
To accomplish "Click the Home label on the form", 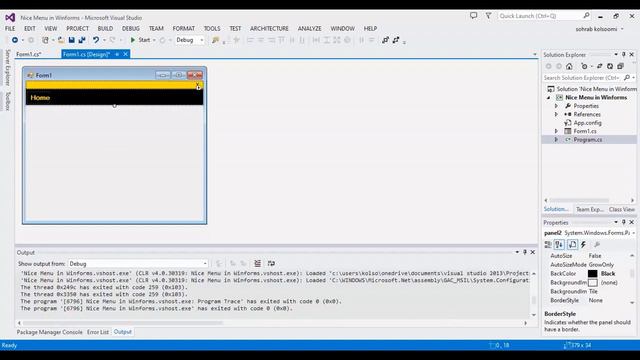I will (x=40, y=98).
